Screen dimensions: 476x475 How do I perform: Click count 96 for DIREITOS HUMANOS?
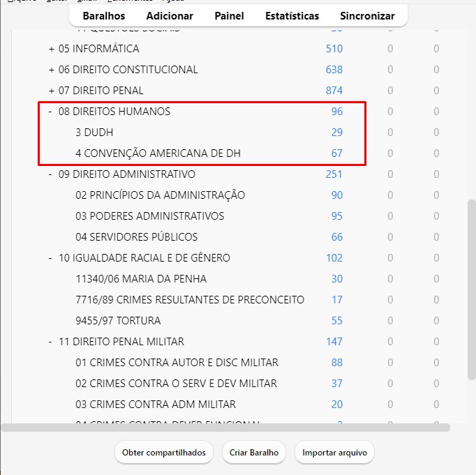[336, 112]
